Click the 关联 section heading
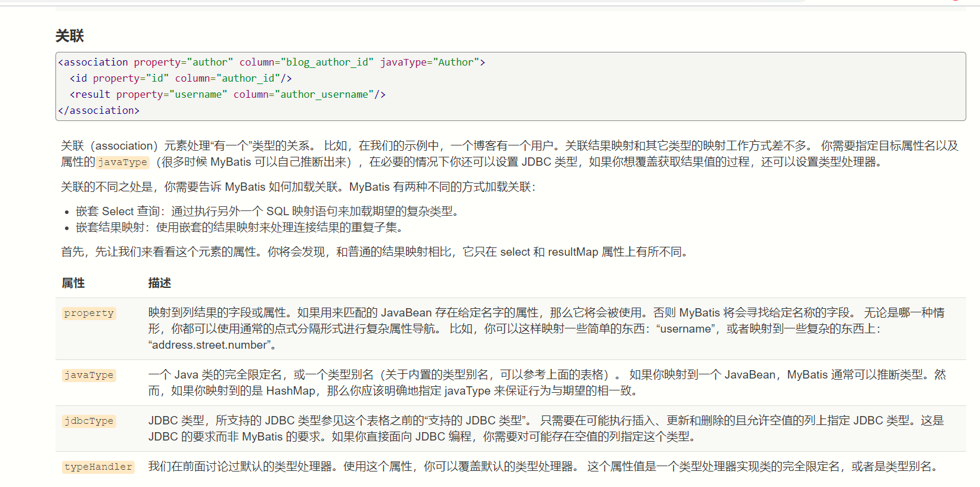The image size is (980, 487). coord(70,36)
